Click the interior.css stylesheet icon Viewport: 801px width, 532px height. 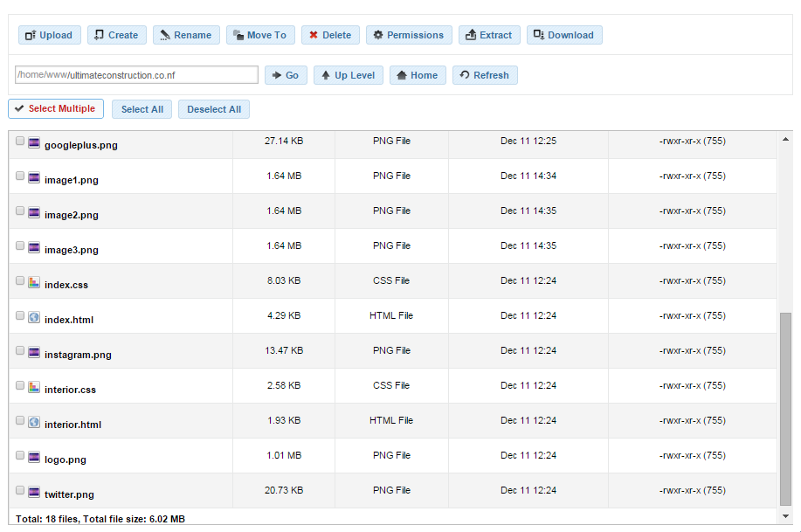click(34, 387)
